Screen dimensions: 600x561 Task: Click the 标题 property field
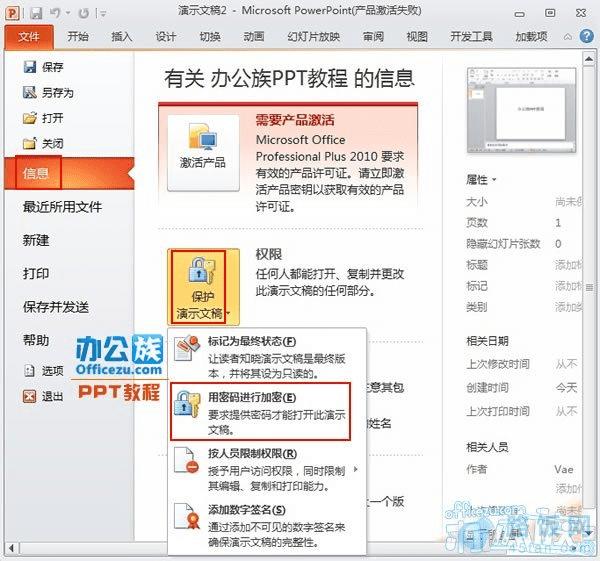(x=569, y=264)
